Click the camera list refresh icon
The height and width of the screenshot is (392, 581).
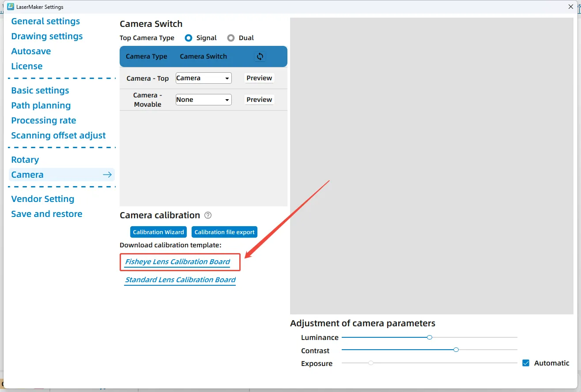[260, 56]
